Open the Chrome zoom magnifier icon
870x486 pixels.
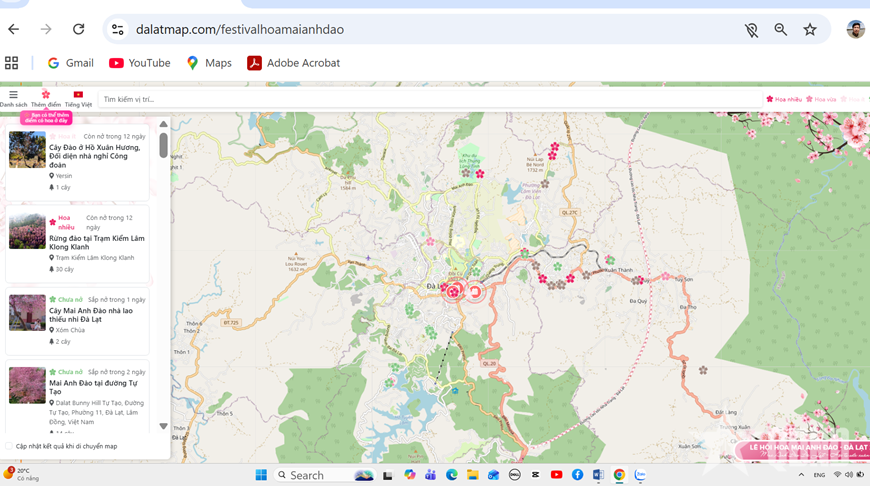click(x=780, y=30)
